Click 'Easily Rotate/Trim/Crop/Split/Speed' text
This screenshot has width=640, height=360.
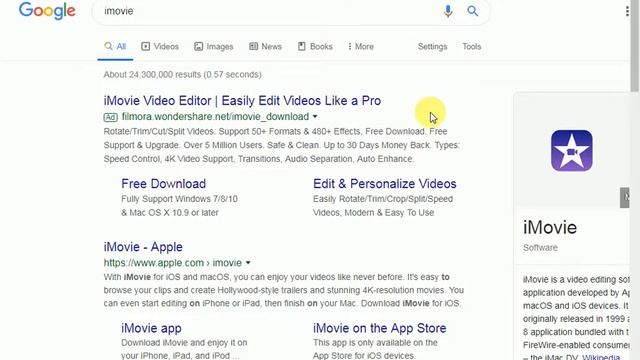pyautogui.click(x=383, y=199)
